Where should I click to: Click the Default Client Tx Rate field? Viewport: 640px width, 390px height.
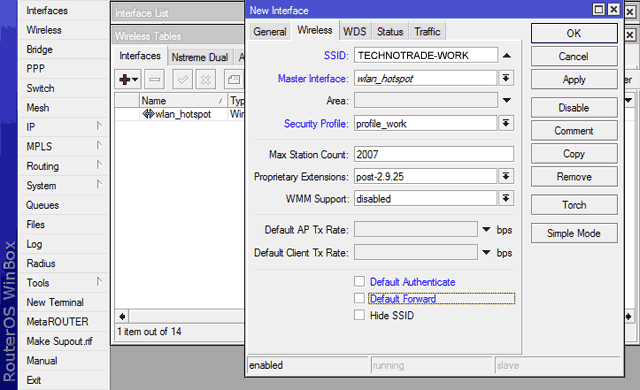click(416, 253)
